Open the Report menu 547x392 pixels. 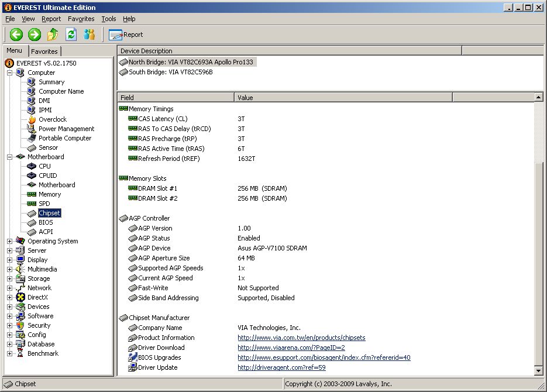point(51,19)
